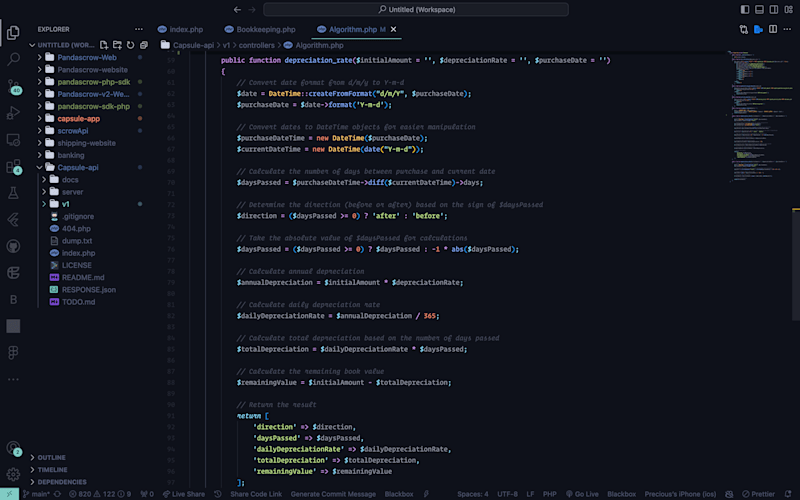Click Generate Commit Message
Image resolution: width=800 pixels, height=500 pixels.
coord(333,494)
